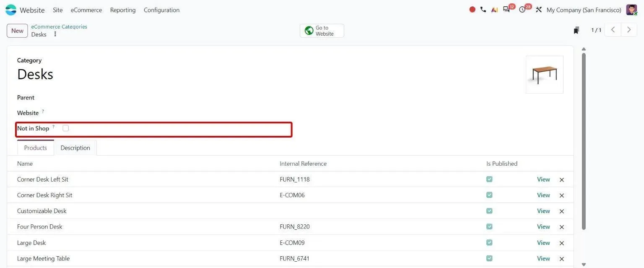Open the Desks actions kebab menu
The image size is (644, 268).
coord(55,34)
